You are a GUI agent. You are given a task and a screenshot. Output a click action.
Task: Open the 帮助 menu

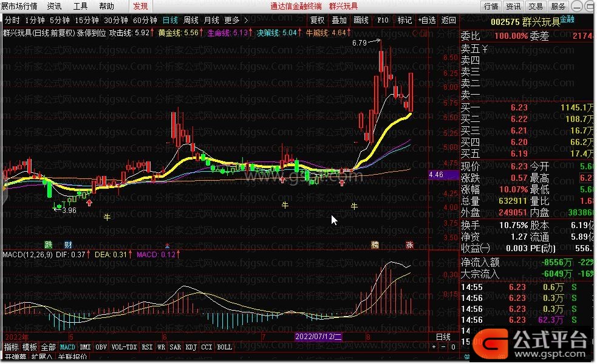pyautogui.click(x=107, y=6)
